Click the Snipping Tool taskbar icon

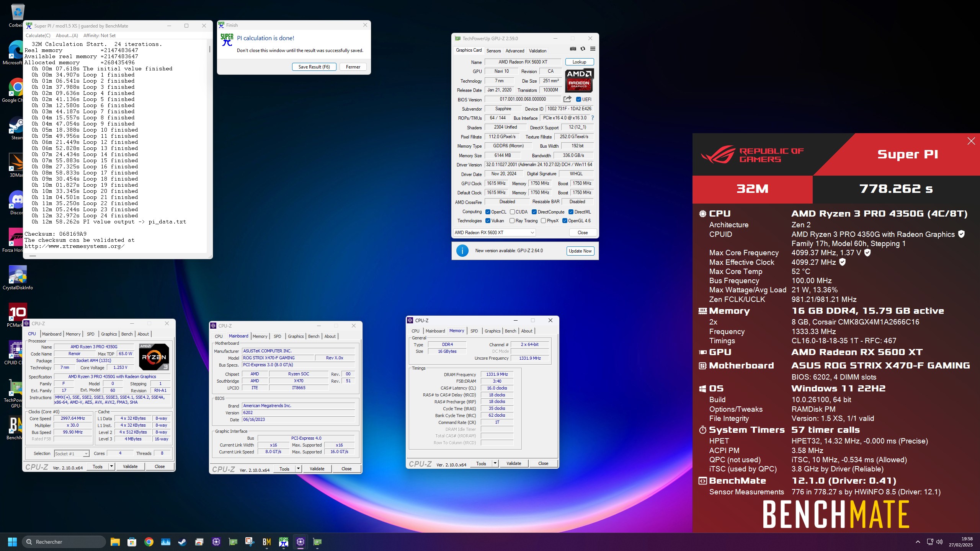click(x=250, y=542)
